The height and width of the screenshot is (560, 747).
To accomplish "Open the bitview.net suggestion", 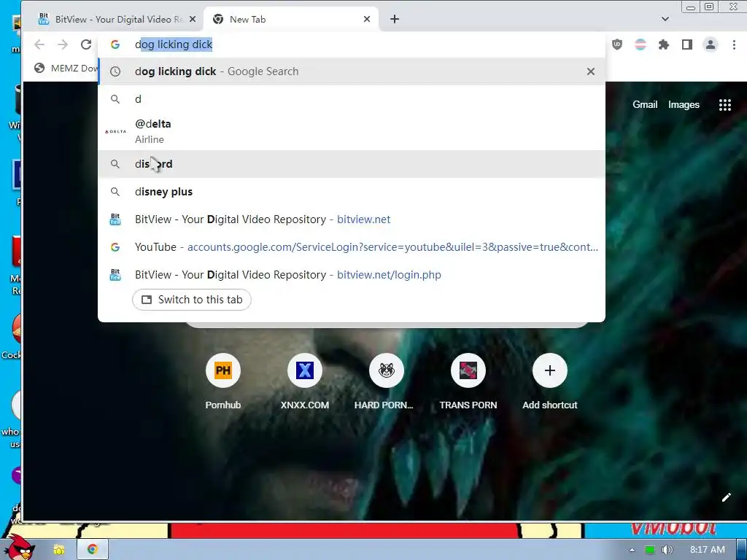I will 352,219.
